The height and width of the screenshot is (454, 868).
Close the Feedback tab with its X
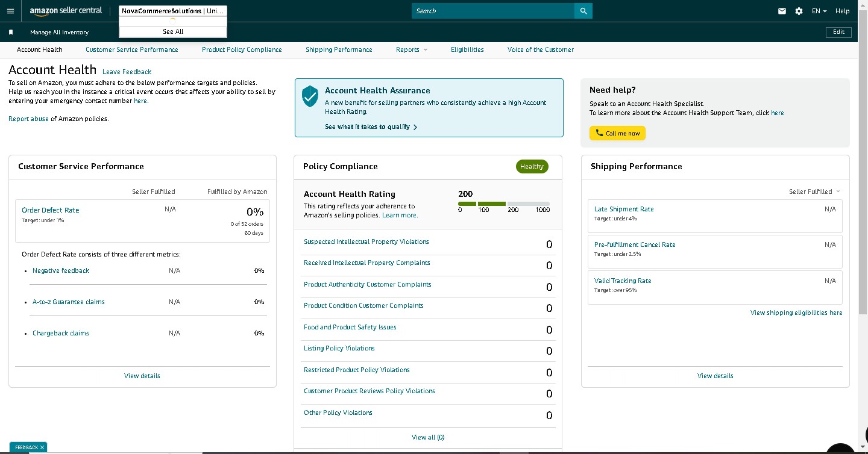[x=42, y=447]
